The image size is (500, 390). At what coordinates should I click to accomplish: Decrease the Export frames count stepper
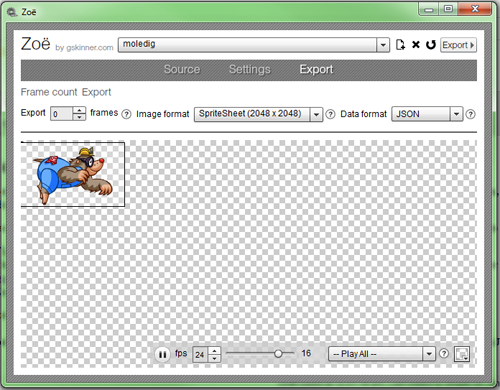[x=79, y=117]
